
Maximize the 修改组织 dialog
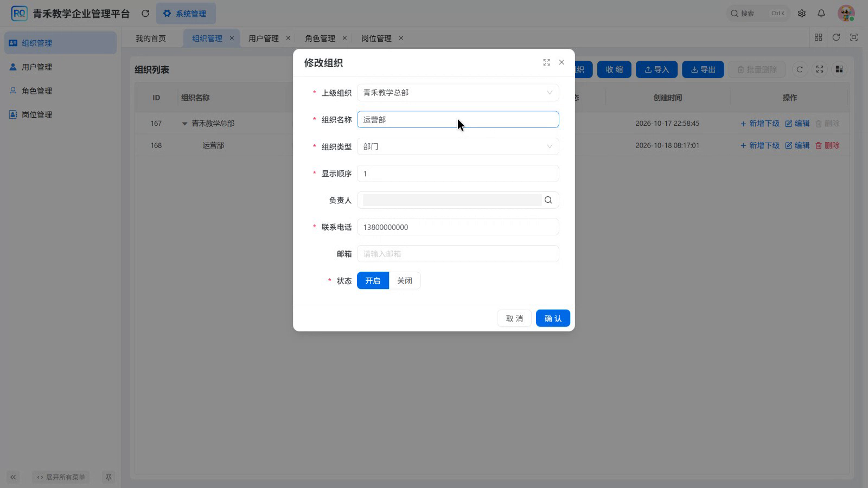click(546, 62)
